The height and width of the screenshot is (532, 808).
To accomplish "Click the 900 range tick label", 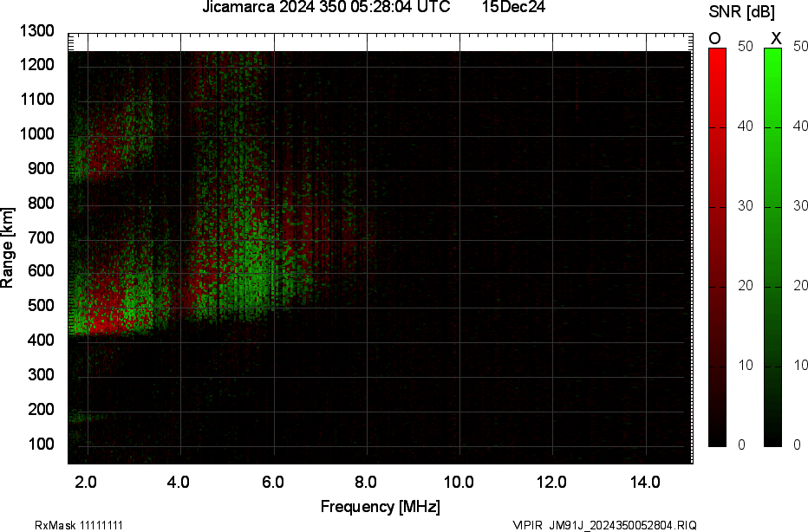I will coord(42,168).
